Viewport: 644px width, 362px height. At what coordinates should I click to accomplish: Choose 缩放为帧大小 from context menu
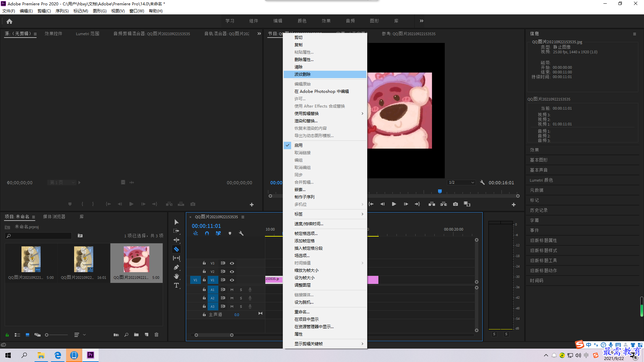(x=325, y=270)
